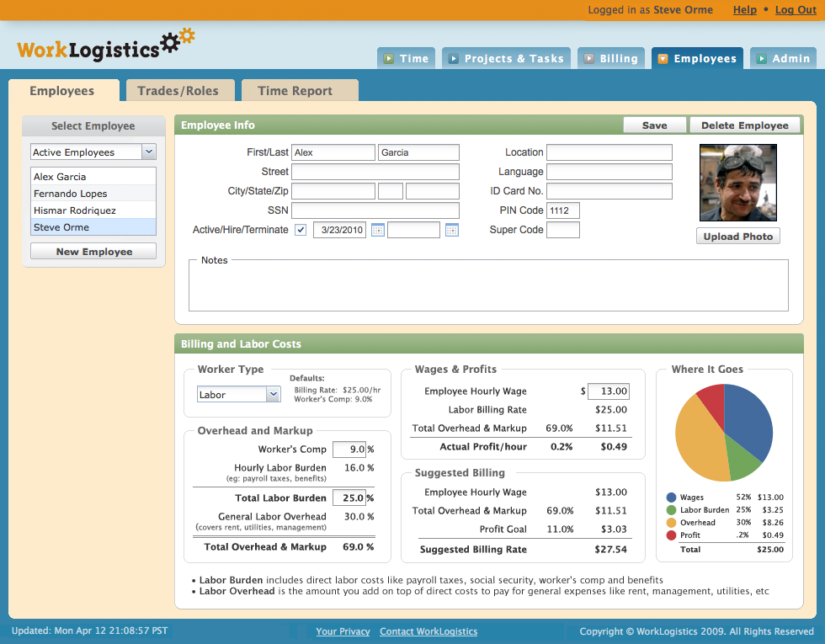Open the Worker Type Labor dropdown
Image resolution: width=825 pixels, height=644 pixels.
tap(274, 393)
